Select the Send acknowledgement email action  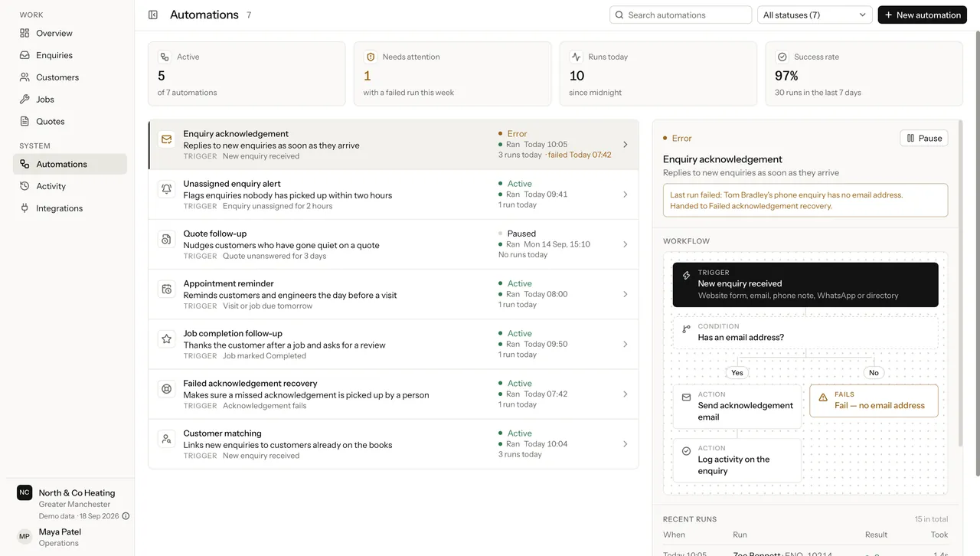point(737,406)
